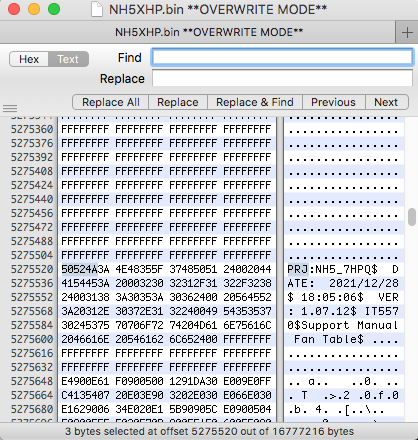The width and height of the screenshot is (418, 440).
Task: Close the window with red button
Action: [14, 9]
